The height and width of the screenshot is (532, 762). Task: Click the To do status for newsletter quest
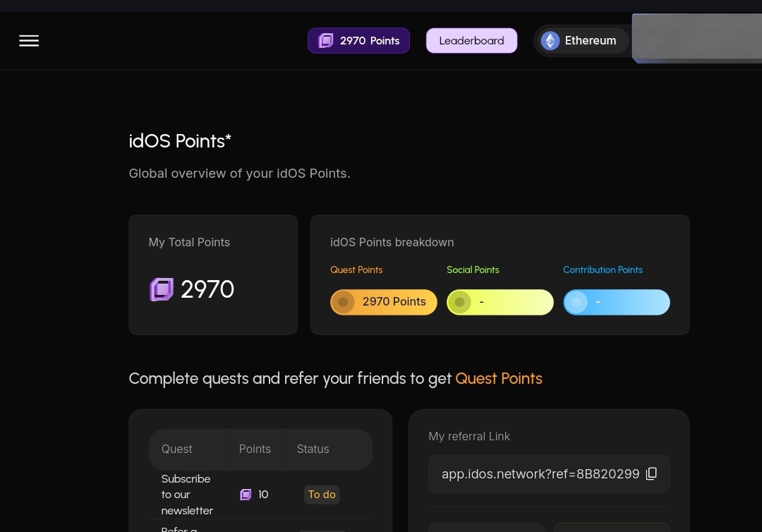coord(322,495)
